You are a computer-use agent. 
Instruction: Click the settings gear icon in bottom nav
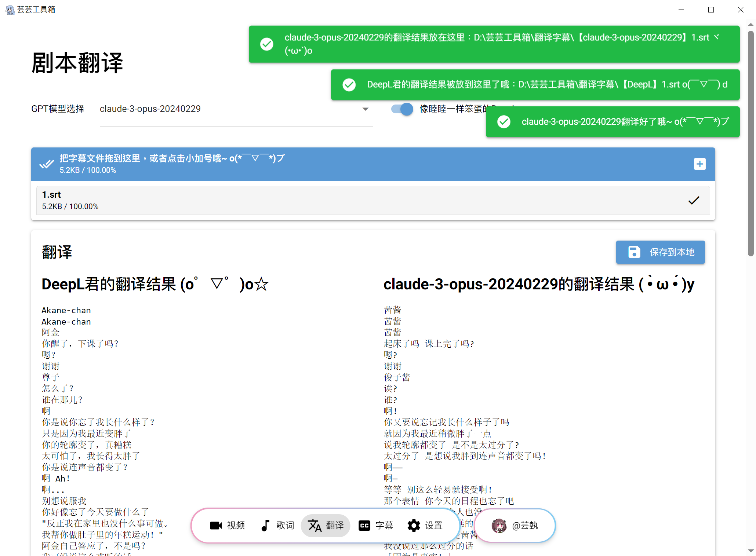(414, 526)
